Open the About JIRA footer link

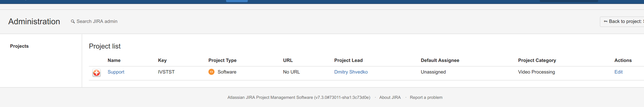click(390, 98)
